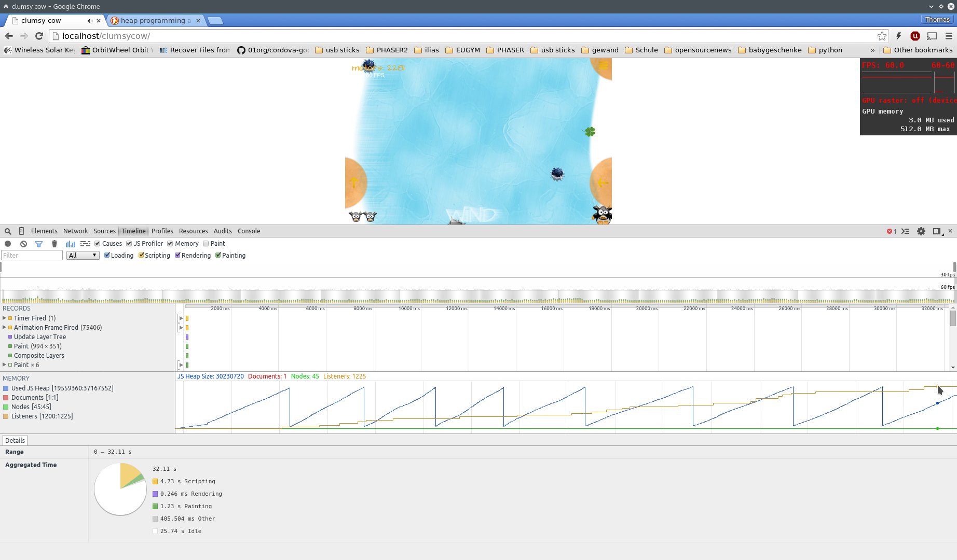Toggle Documents memory counter
Viewport: 957px width, 560px height.
6,398
